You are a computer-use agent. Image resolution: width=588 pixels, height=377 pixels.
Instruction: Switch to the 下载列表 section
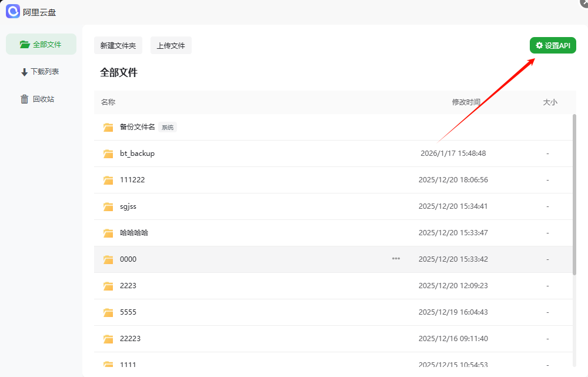point(41,71)
